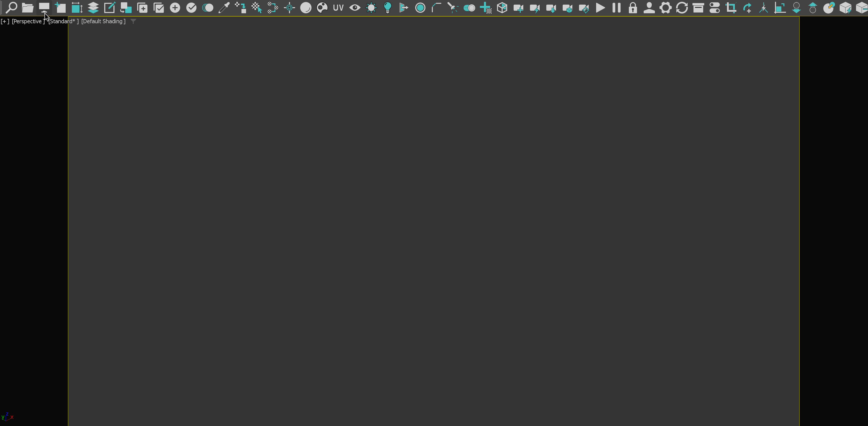The height and width of the screenshot is (426, 868).
Task: Click the camera with lightning bolt icon
Action: tap(535, 7)
